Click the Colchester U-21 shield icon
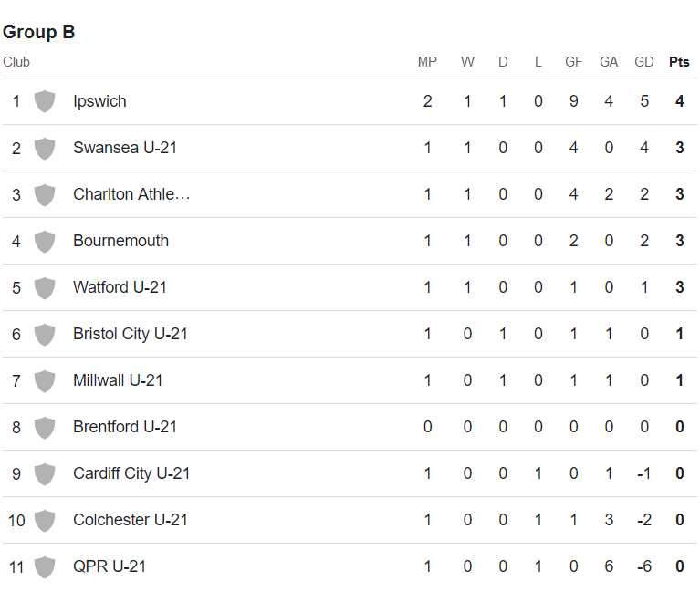The image size is (700, 602). (45, 520)
